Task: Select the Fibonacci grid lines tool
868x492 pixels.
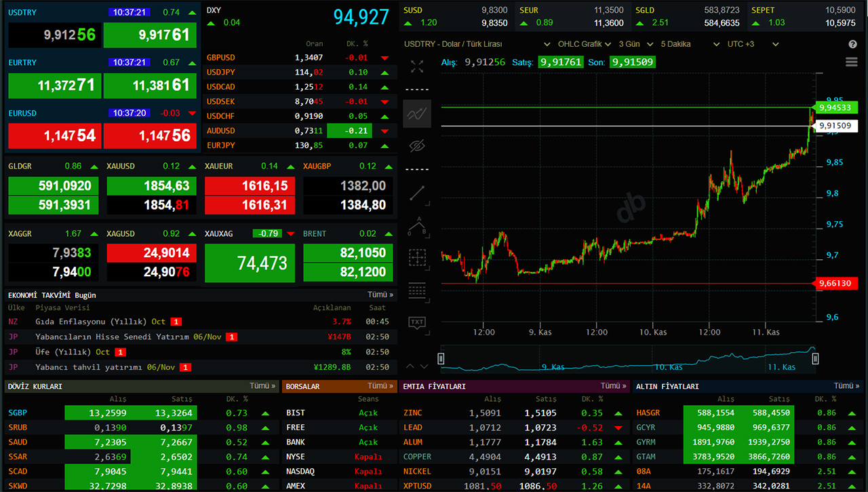Action: (x=417, y=290)
